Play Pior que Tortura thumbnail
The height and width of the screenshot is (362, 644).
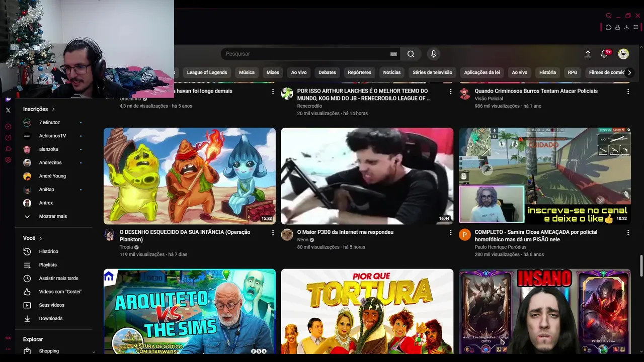pyautogui.click(x=367, y=311)
